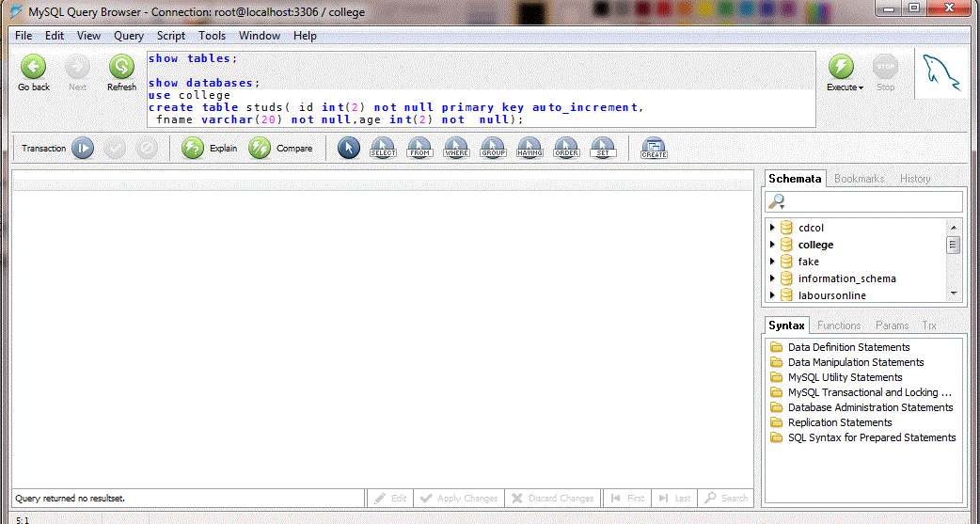The width and height of the screenshot is (980, 524).
Task: Click the Refresh icon
Action: pyautogui.click(x=122, y=66)
